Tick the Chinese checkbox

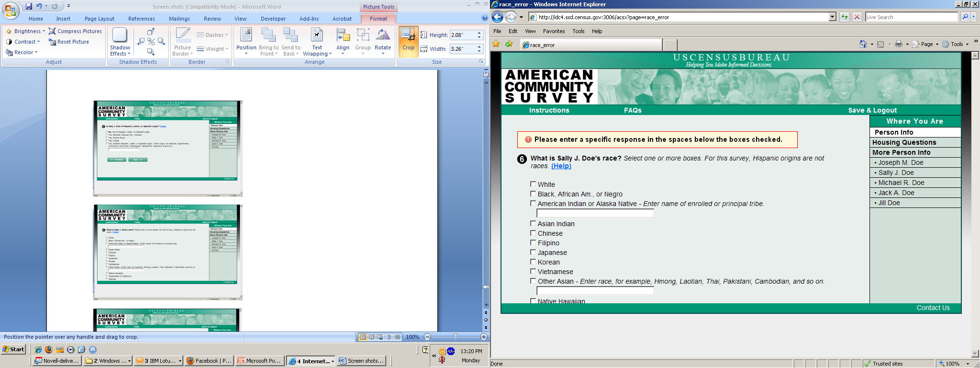tap(533, 233)
